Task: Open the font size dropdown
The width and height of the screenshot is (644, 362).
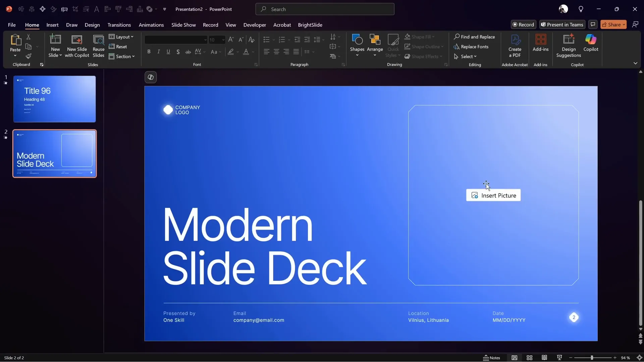Action: tap(223, 40)
